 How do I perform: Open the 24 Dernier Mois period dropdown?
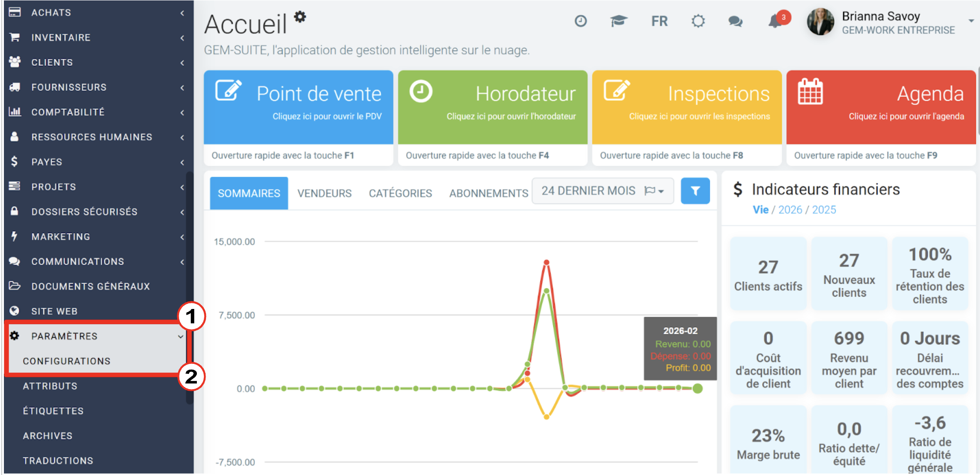(603, 191)
